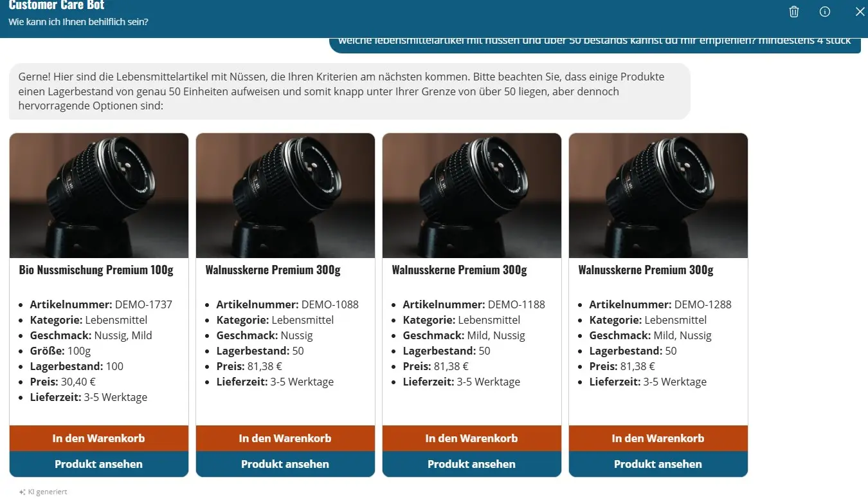Open the DEMO-1288 Walnusskerne product image
This screenshot has height=502, width=868.
pos(658,196)
